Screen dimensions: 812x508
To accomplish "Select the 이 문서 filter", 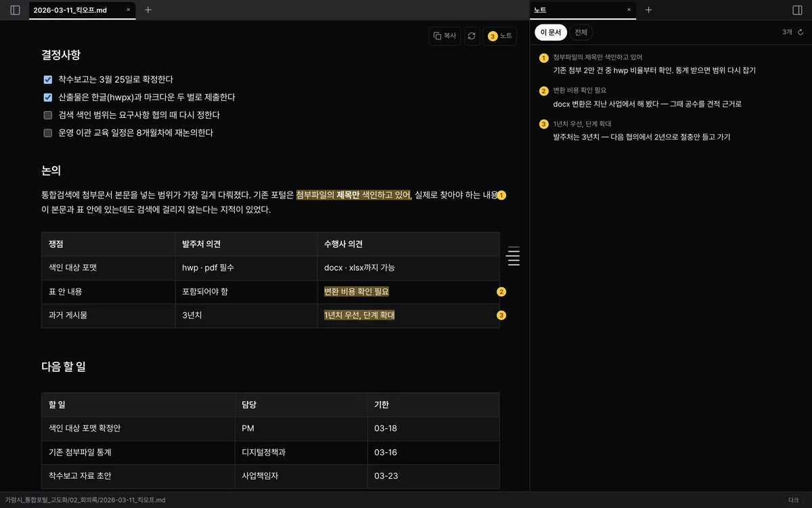I will (x=550, y=33).
